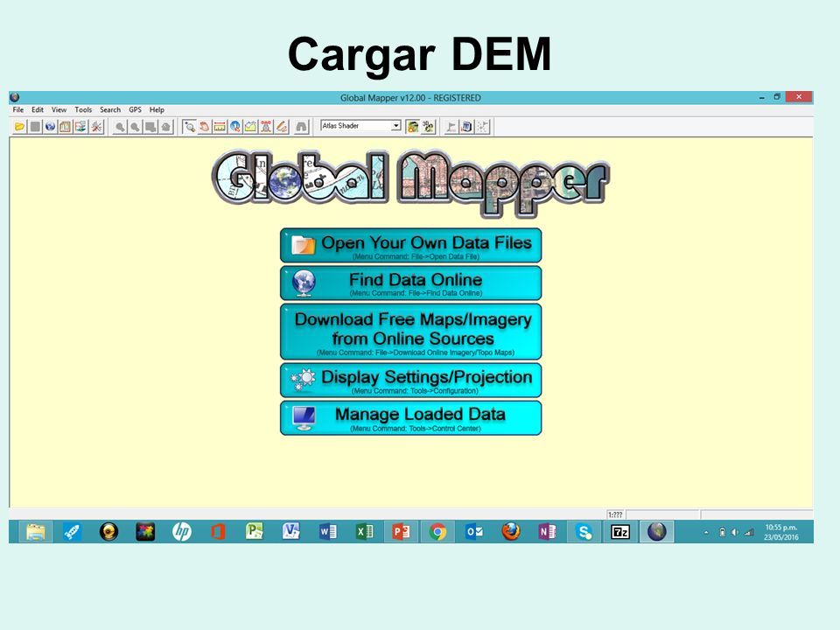
Task: Click the "1:???" scale status bar field
Action: pyautogui.click(x=615, y=514)
